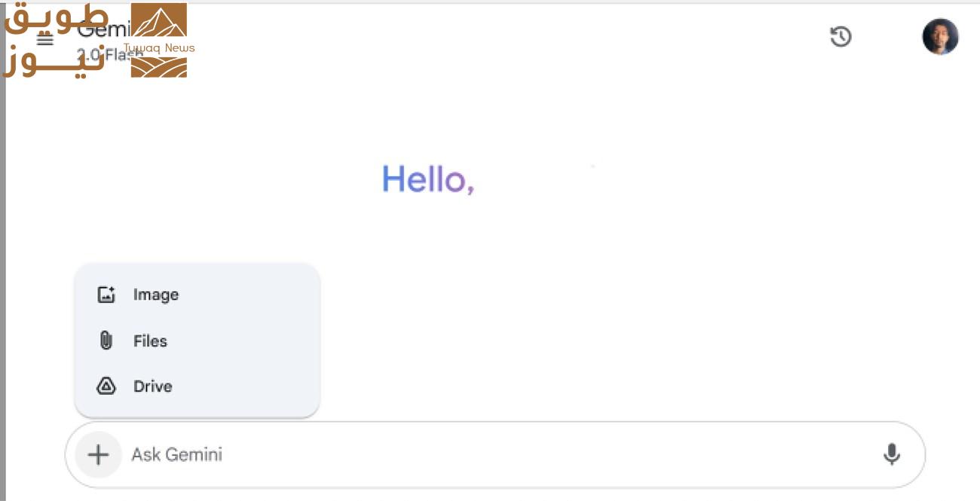Click the Tuwaq News mountain logo

(x=158, y=20)
